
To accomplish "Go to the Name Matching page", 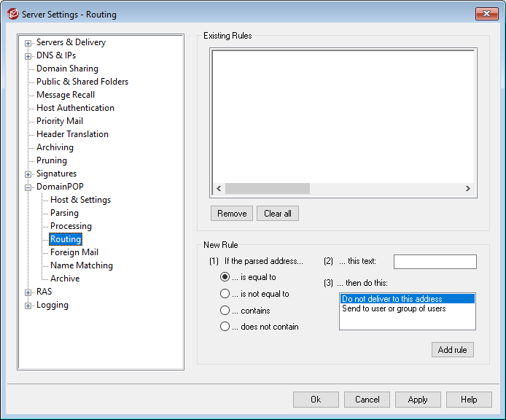I will (x=81, y=265).
